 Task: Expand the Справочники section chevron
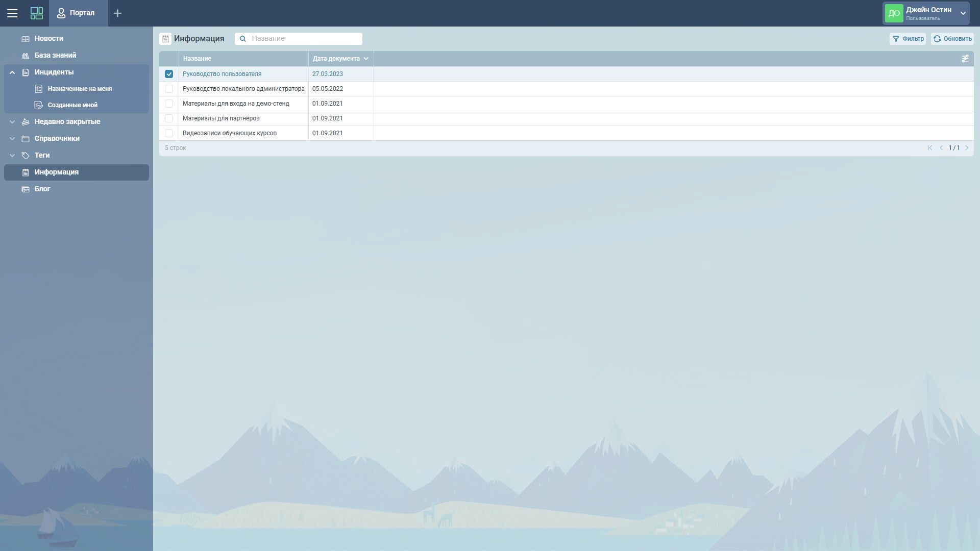coord(12,139)
